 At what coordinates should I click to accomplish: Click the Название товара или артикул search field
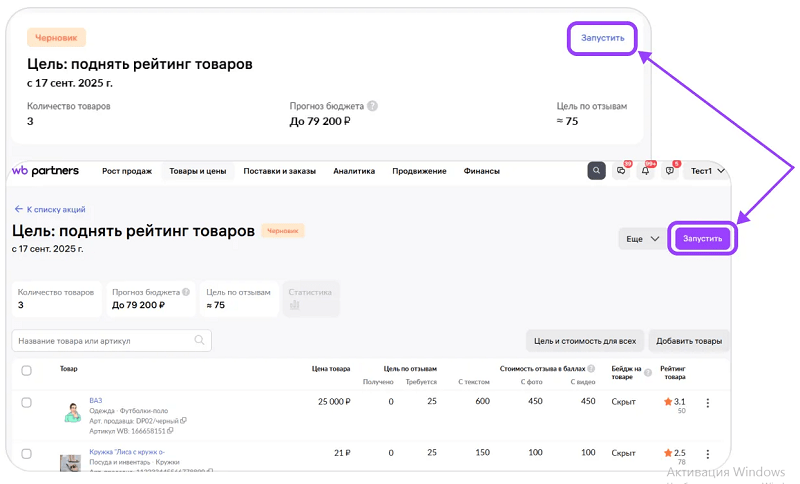click(x=112, y=341)
